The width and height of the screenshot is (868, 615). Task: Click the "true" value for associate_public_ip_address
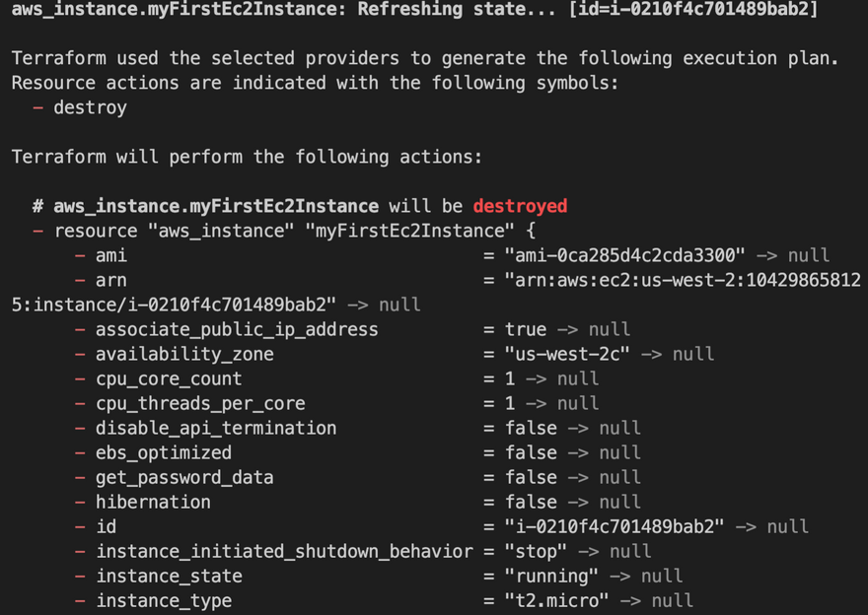tap(524, 329)
